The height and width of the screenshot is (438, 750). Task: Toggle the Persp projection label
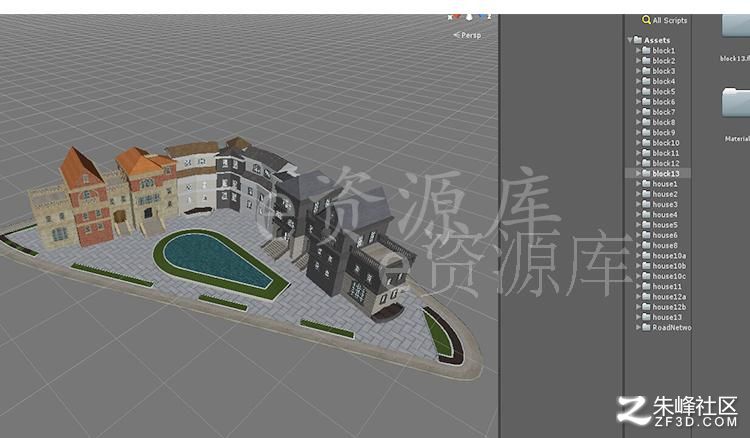[467, 35]
